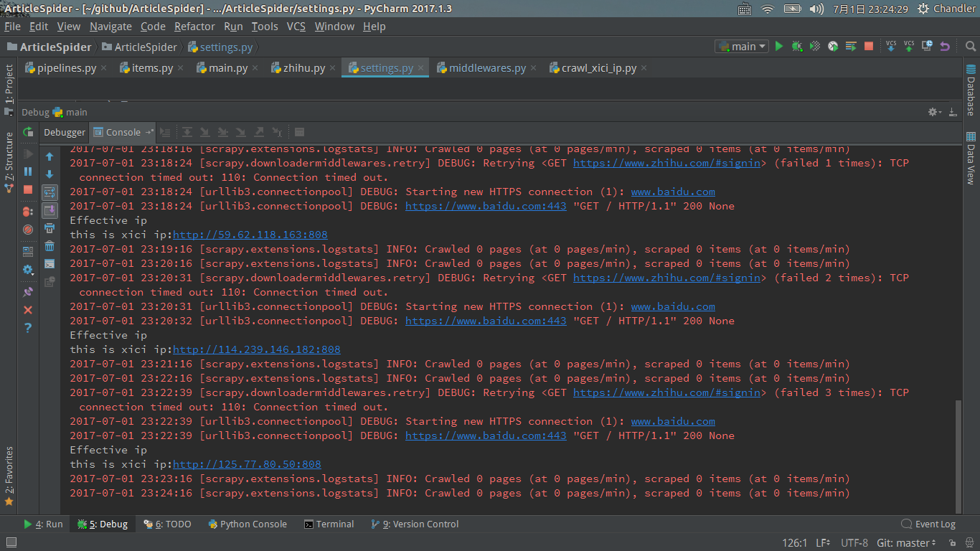Stop debug session red square in sidebar
Image resolution: width=980 pixels, height=551 pixels.
pyautogui.click(x=28, y=189)
